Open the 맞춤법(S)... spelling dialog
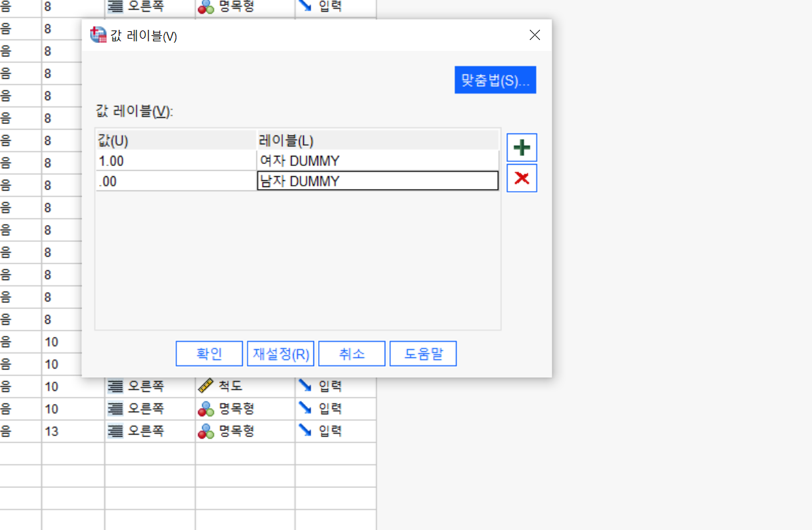The image size is (812, 530). [495, 80]
